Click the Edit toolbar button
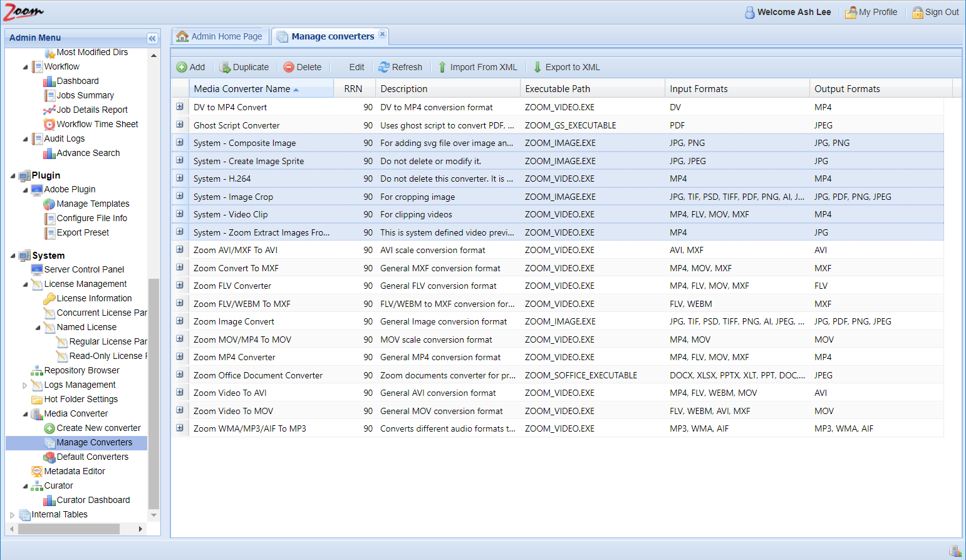 (356, 67)
